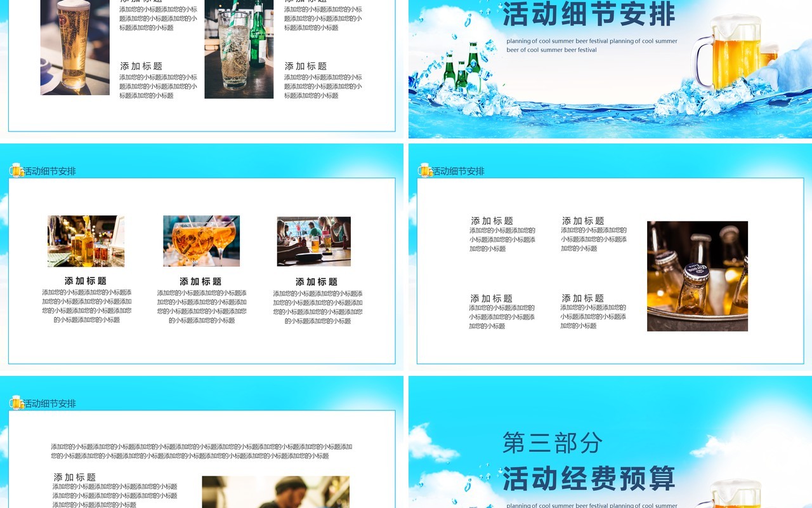Image resolution: width=812 pixels, height=508 pixels.
Task: Click the large '活动细节安排' title text
Action: [589, 15]
